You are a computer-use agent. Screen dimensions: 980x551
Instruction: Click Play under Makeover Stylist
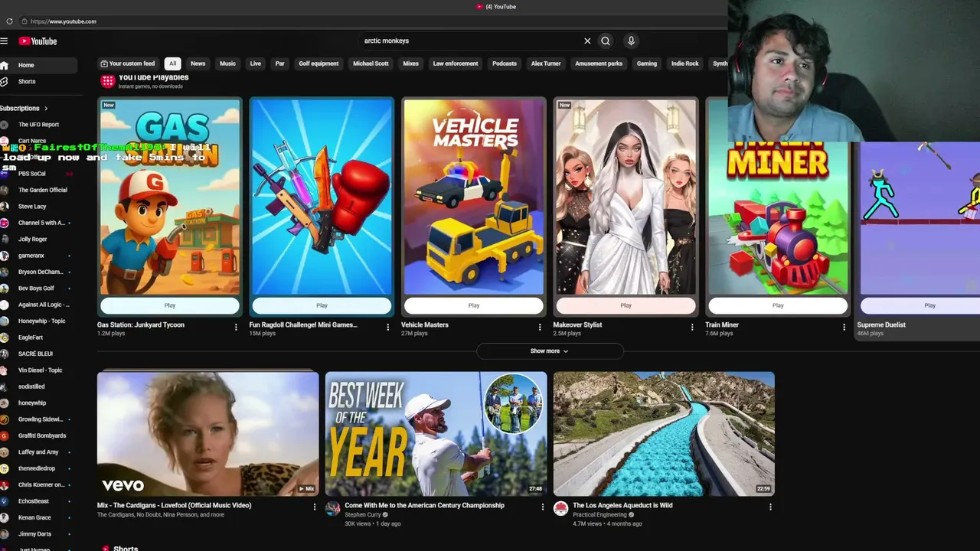626,305
